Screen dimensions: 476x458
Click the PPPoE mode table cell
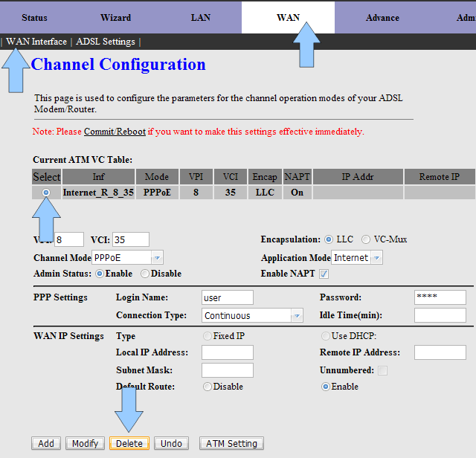(x=157, y=193)
